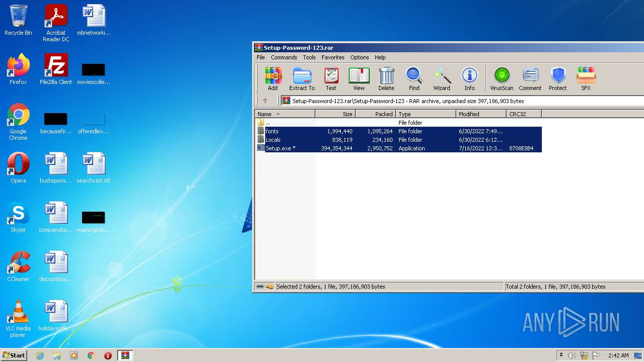Click the SFX toolbar icon
644x362 pixels.
[586, 79]
